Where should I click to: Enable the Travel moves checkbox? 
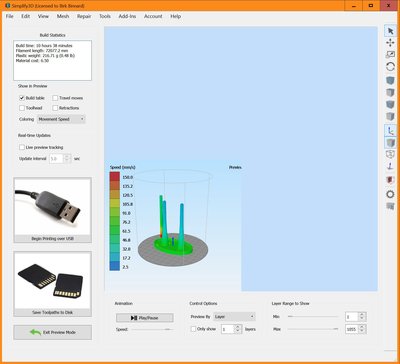[x=55, y=98]
